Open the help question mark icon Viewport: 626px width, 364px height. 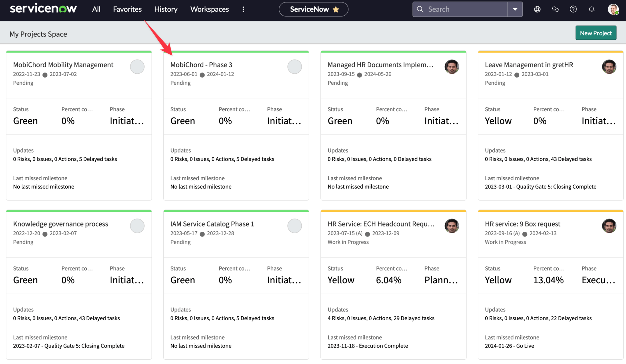[573, 9]
